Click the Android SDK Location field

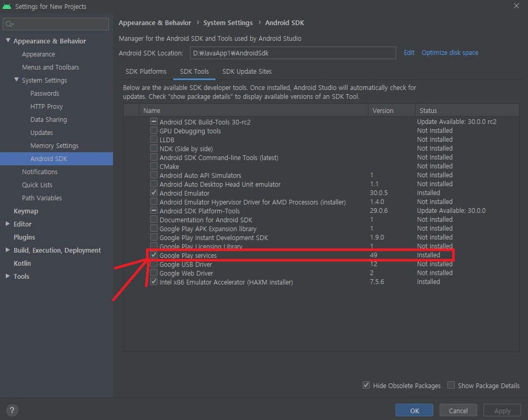click(293, 53)
